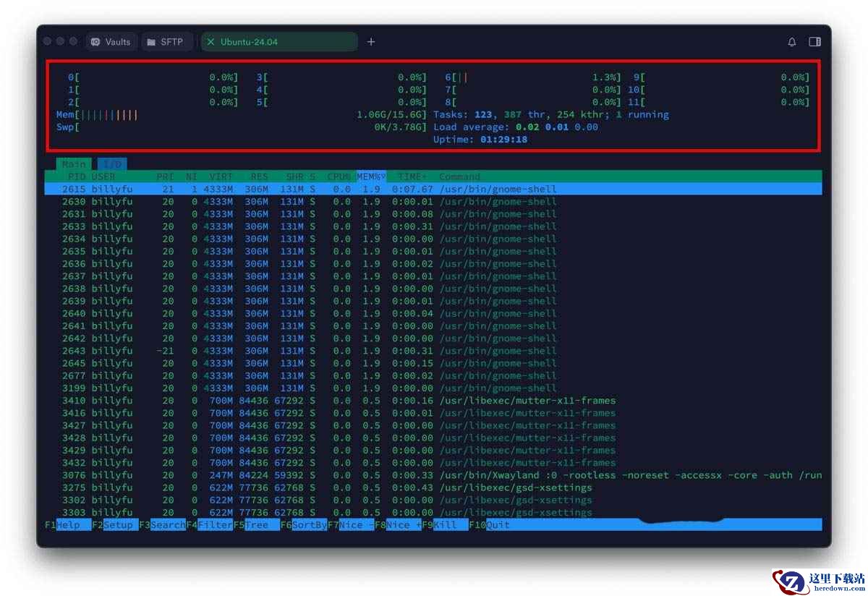Click the -21 priority value in PID 2643 row

(165, 351)
